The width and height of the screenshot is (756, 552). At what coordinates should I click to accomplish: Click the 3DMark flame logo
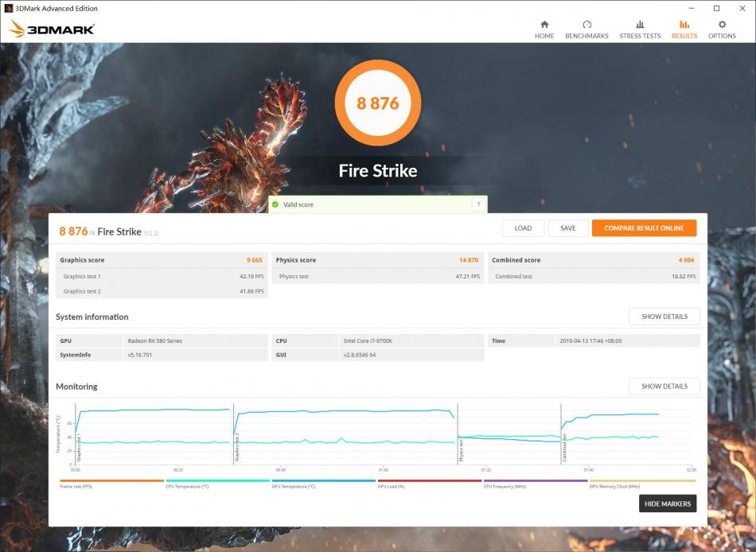point(18,26)
